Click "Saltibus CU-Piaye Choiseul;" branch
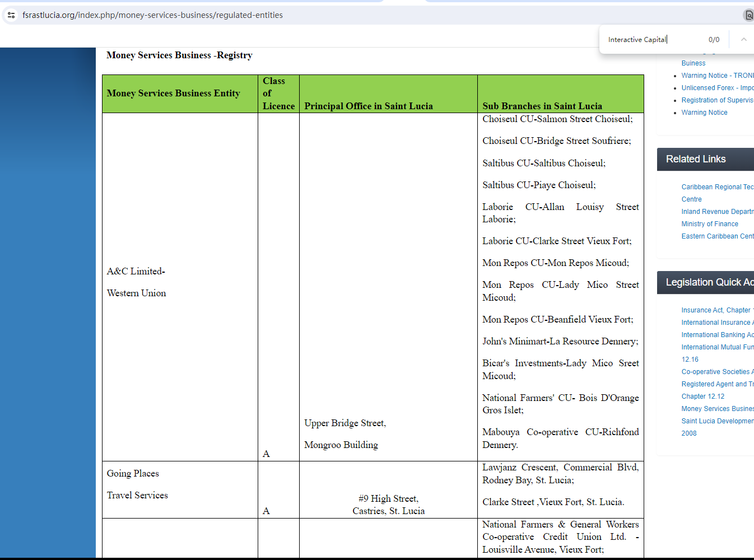The image size is (754, 560). [539, 185]
